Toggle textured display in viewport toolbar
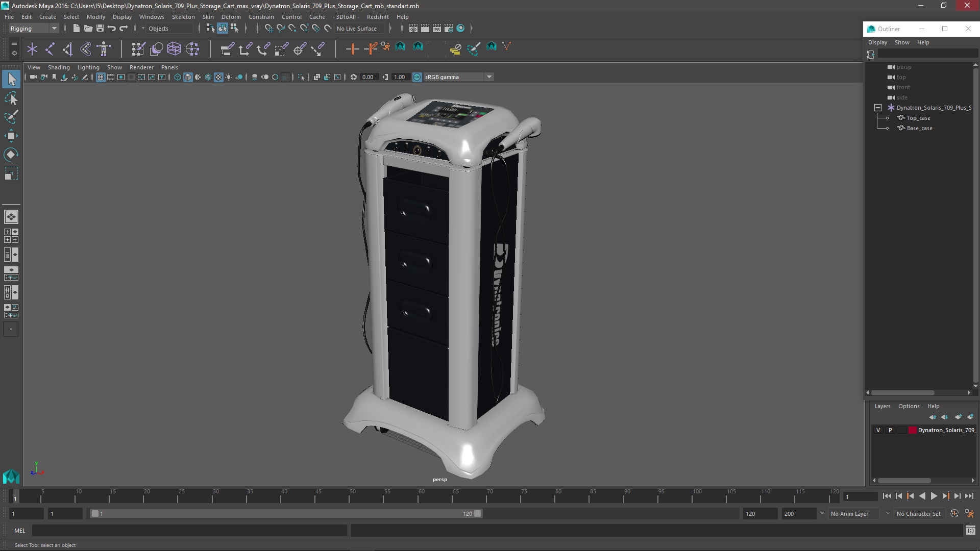 [x=218, y=77]
